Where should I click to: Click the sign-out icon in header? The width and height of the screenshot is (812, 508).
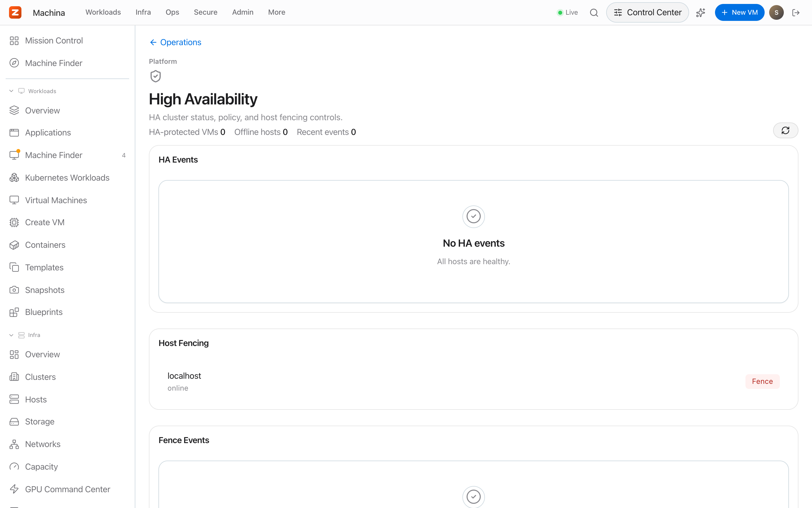click(796, 12)
